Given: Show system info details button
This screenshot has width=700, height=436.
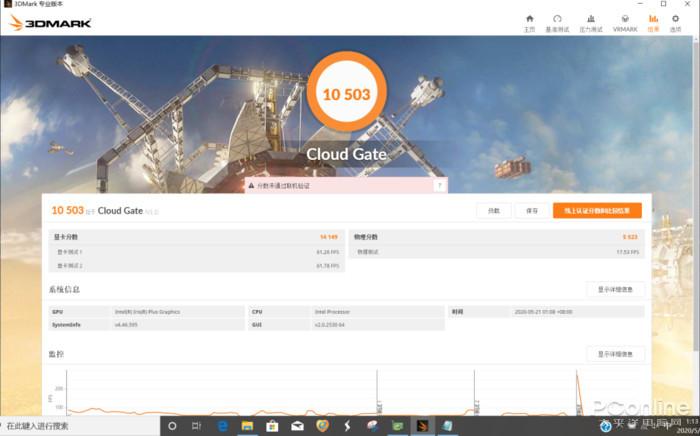Looking at the screenshot, I should (x=615, y=290).
